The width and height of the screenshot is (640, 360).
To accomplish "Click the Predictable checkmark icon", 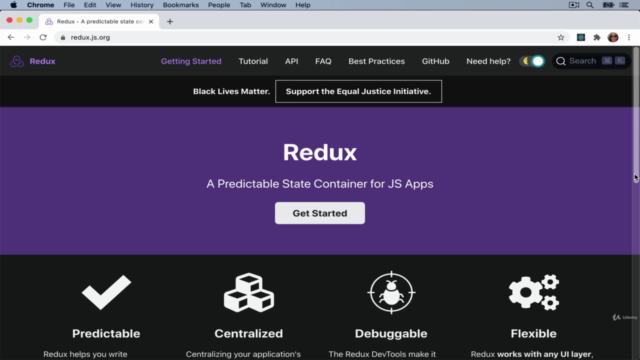I will tap(106, 292).
